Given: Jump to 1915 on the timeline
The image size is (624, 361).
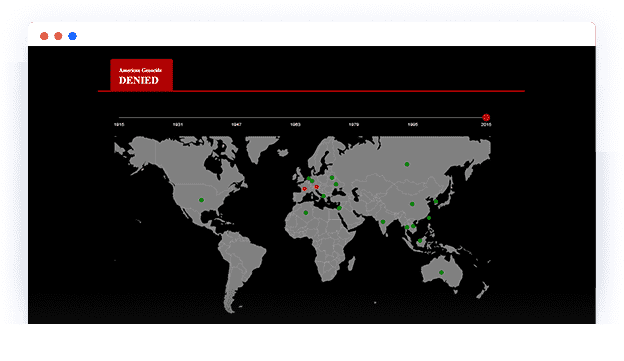Looking at the screenshot, I should 119,125.
